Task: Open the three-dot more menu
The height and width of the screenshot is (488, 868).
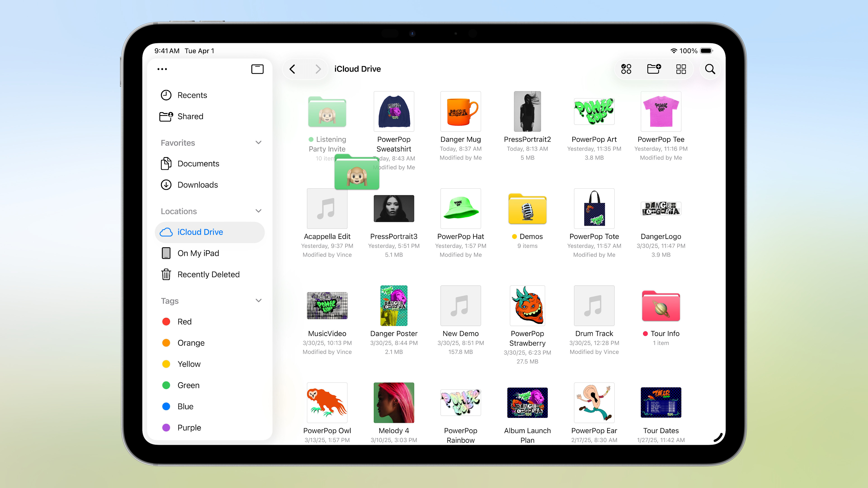Action: click(x=162, y=69)
